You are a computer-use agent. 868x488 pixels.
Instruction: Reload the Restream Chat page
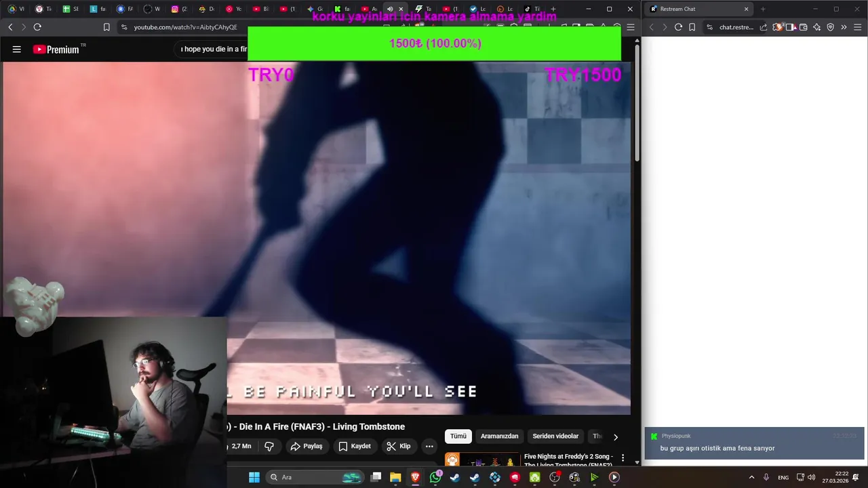(x=678, y=27)
